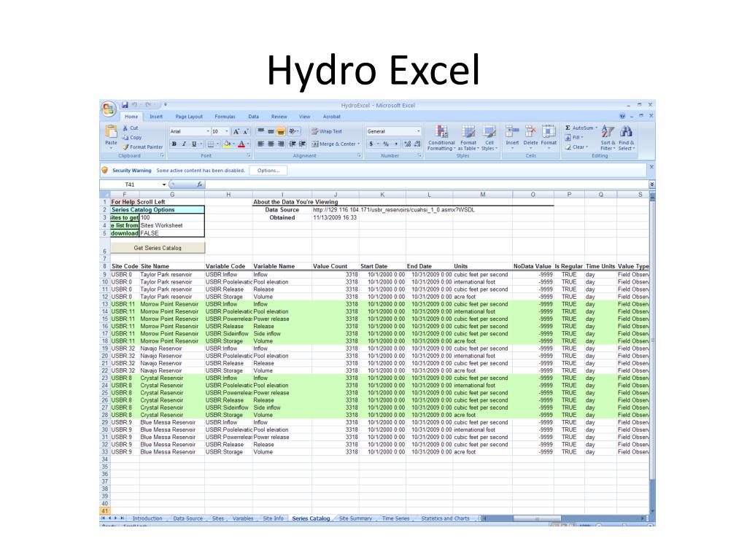Enable Wrap Text

(327, 131)
